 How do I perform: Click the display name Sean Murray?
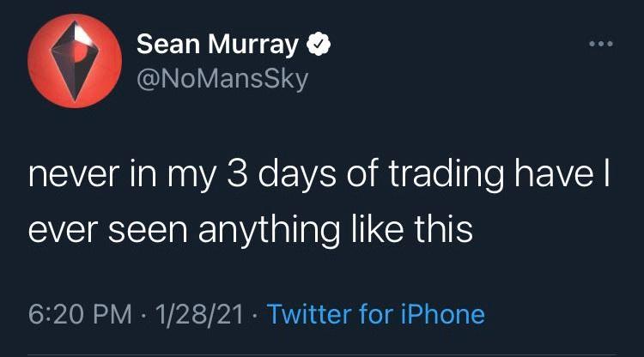coord(220,44)
